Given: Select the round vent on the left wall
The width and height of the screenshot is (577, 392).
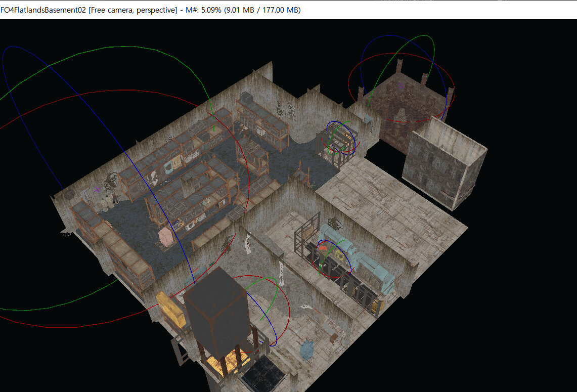Looking at the screenshot, I should coord(69,194).
